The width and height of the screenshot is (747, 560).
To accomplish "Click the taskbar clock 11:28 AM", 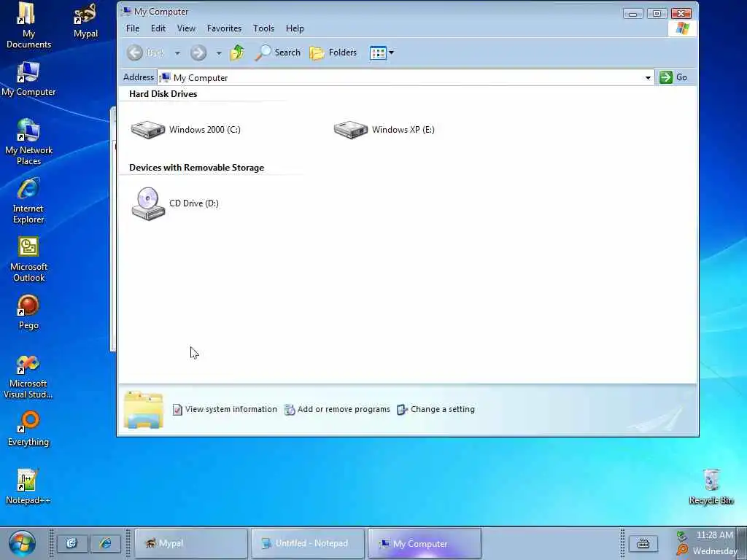I will [715, 535].
